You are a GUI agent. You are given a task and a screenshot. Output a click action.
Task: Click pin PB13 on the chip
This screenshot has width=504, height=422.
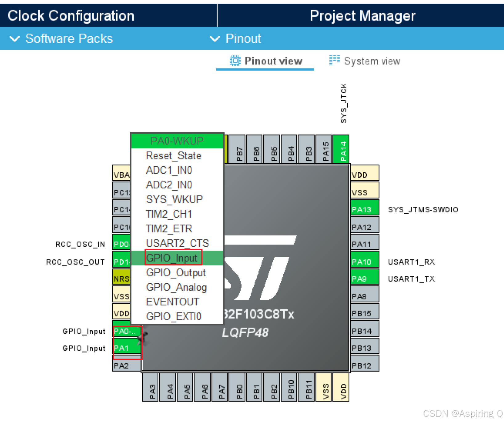(365, 346)
